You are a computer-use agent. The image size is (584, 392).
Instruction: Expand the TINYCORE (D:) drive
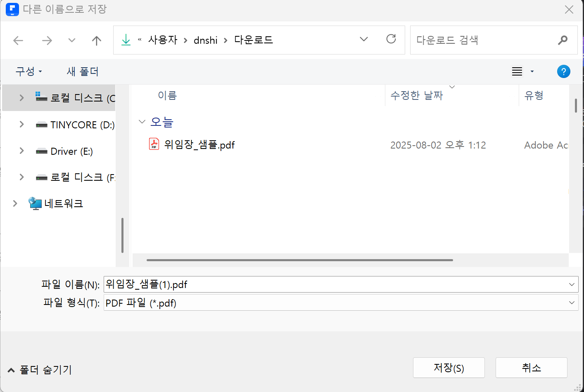(21, 125)
